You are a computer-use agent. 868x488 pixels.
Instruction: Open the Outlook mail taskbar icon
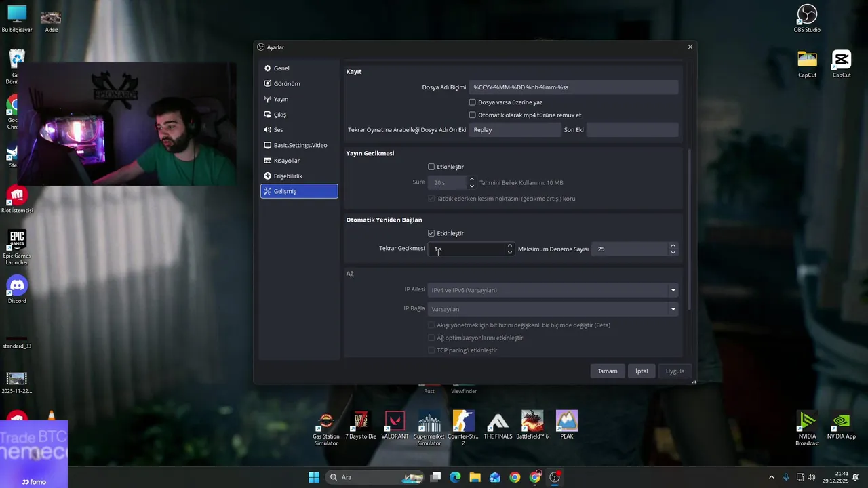point(495,477)
